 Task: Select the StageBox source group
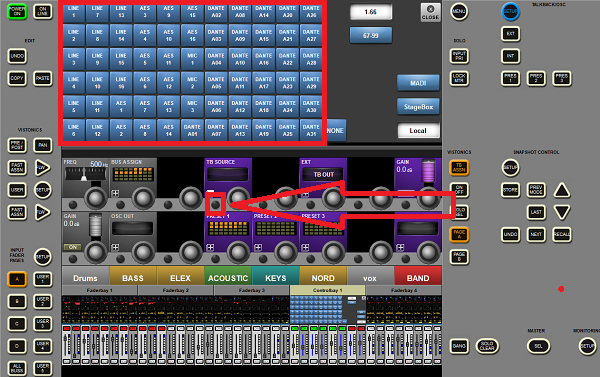(418, 107)
